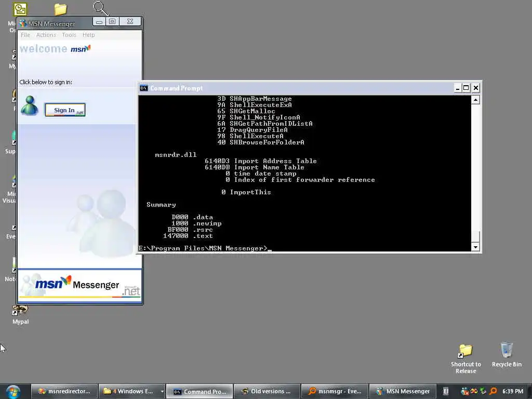
Task: Click the green arrow tray icon
Action: pyautogui.click(x=483, y=391)
